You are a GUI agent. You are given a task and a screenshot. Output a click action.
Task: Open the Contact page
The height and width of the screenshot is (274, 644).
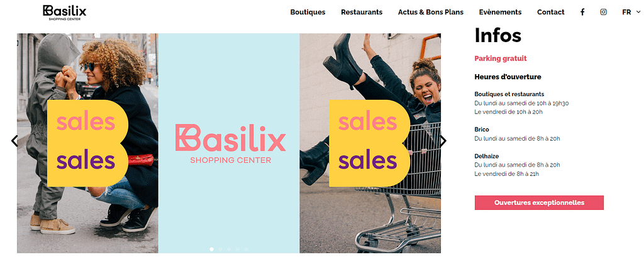tap(551, 13)
